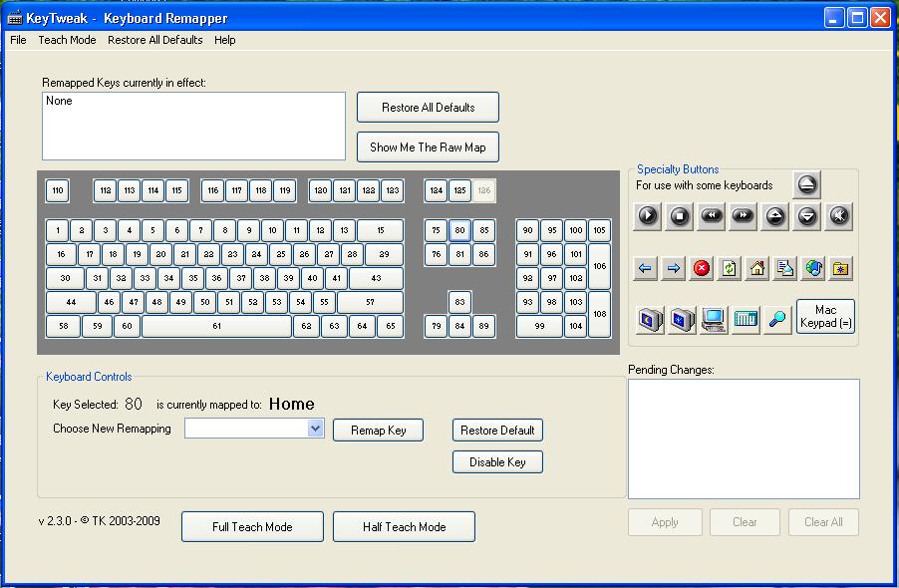Click the Play media specialty button
The height and width of the screenshot is (588, 899).
coord(647,216)
